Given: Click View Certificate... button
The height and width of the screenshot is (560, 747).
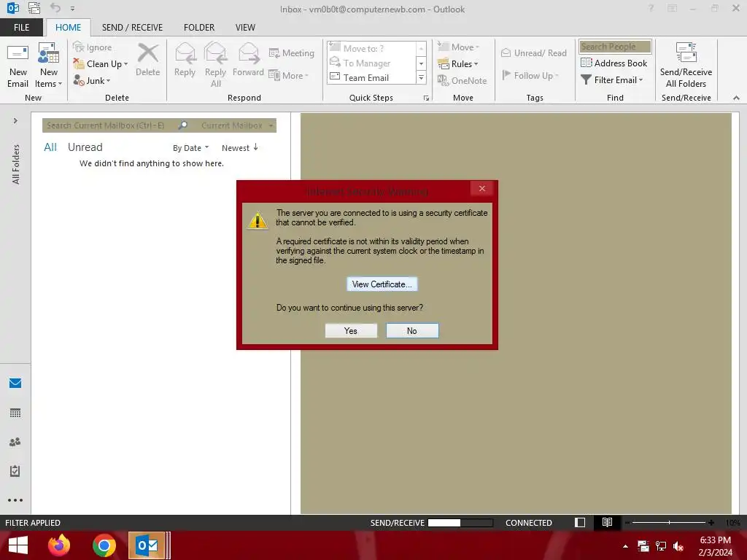Looking at the screenshot, I should coord(382,284).
